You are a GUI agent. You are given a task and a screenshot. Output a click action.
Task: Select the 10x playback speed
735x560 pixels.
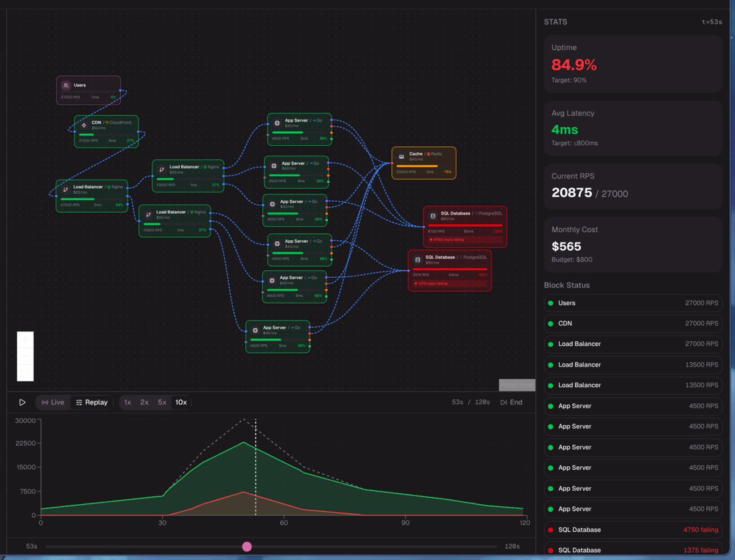(x=181, y=403)
